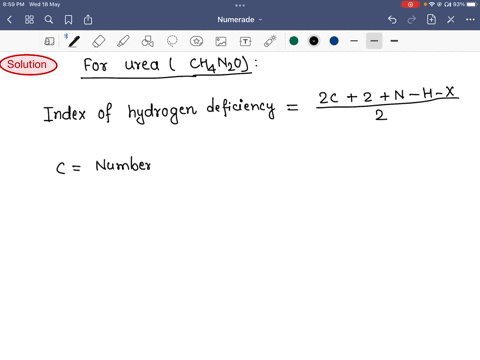Tap the screen recording indicator
480x360 pixels.
click(410, 4)
